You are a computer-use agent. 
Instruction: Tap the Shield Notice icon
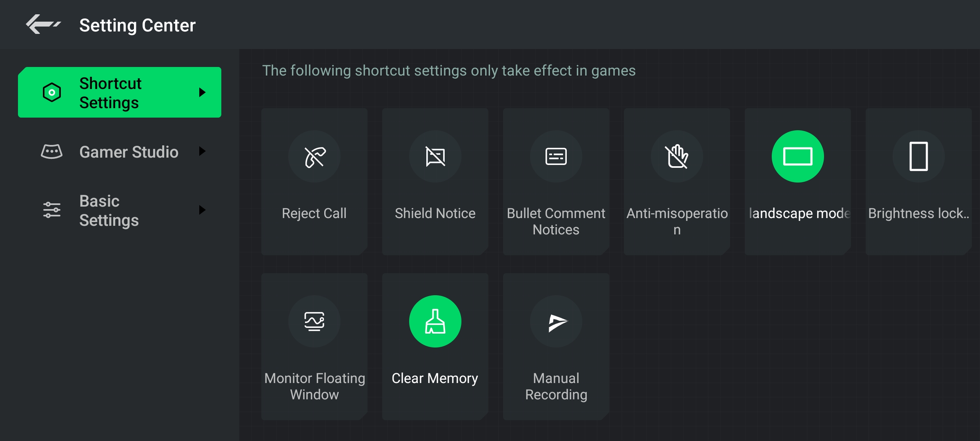pos(435,156)
